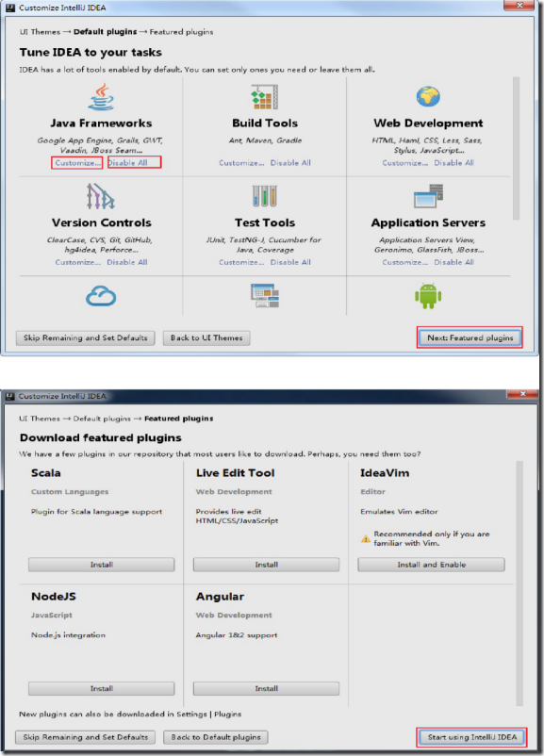
Task: Customize Build Tools plugins
Action: (x=241, y=163)
